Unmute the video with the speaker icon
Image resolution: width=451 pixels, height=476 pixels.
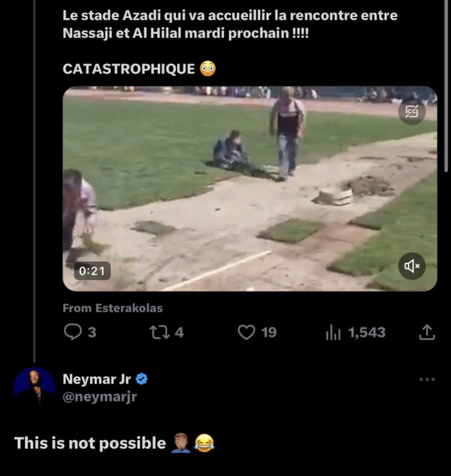412,266
